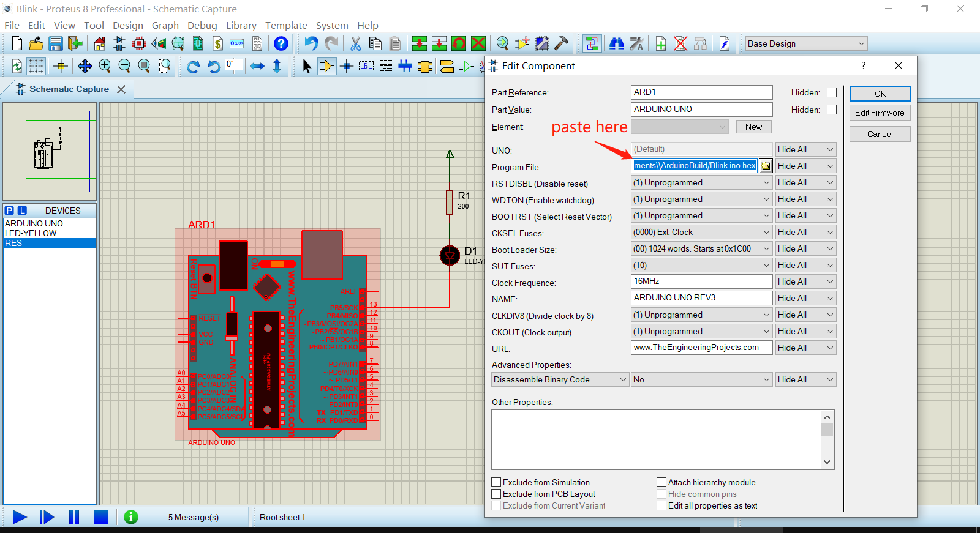Click the blue Help question mark icon
980x533 pixels.
(x=281, y=43)
